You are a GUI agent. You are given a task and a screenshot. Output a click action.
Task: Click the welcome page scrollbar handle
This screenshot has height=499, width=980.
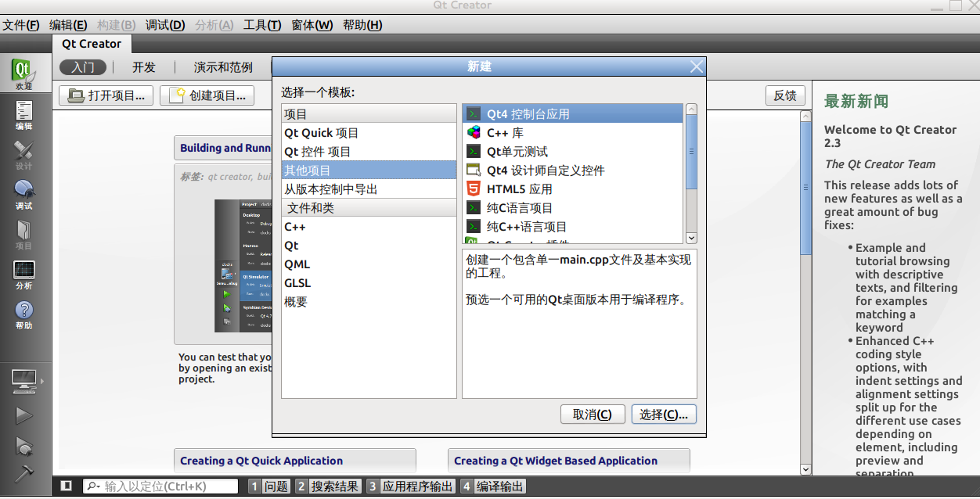coord(805,188)
